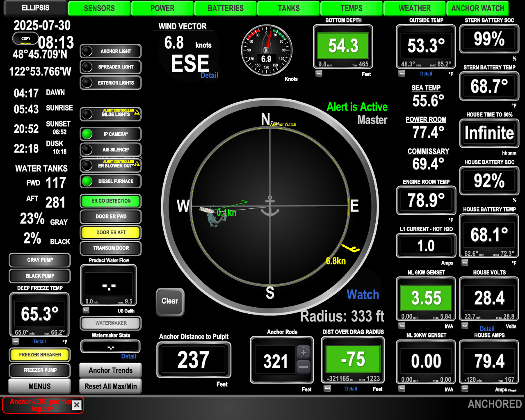Screen dimensions: 525x420
Task: Reset Drag Radius min/max icon
Action: tap(327, 388)
